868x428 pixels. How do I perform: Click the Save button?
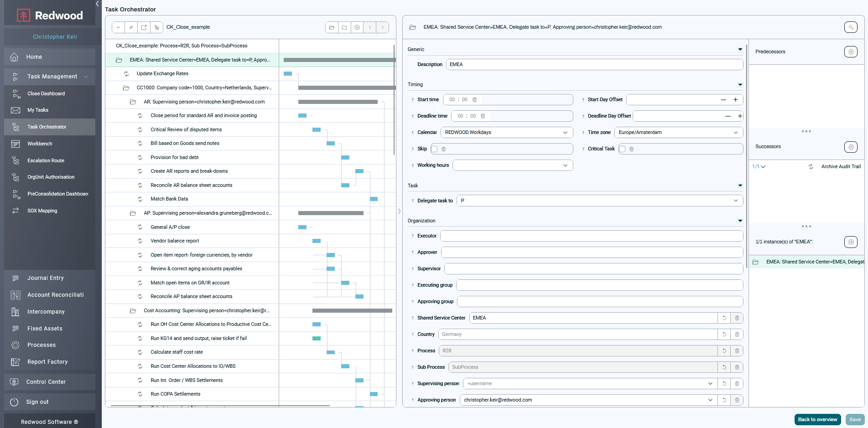(x=855, y=420)
